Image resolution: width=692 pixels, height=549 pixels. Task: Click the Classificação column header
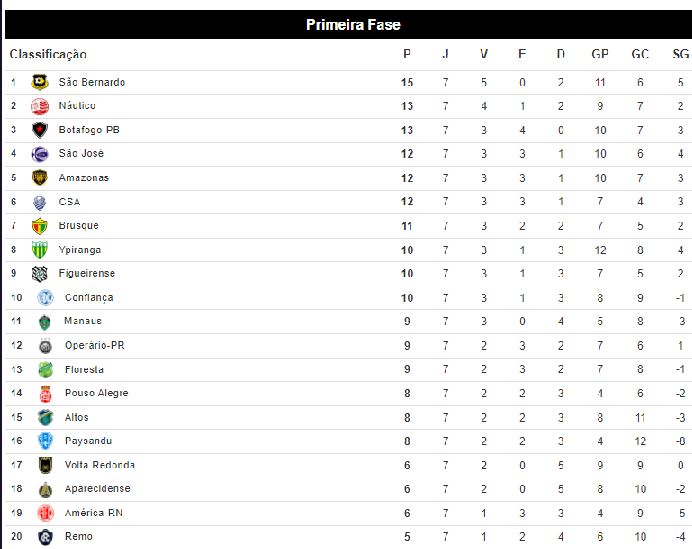tap(48, 54)
